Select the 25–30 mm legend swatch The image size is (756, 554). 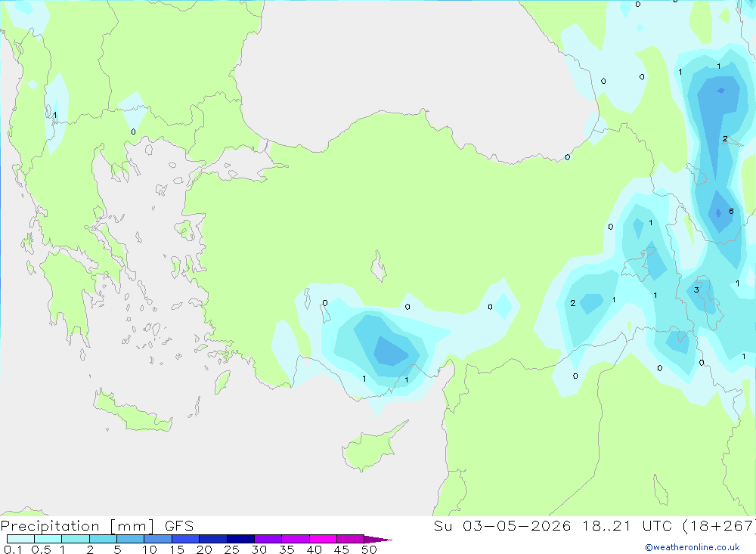[240, 539]
